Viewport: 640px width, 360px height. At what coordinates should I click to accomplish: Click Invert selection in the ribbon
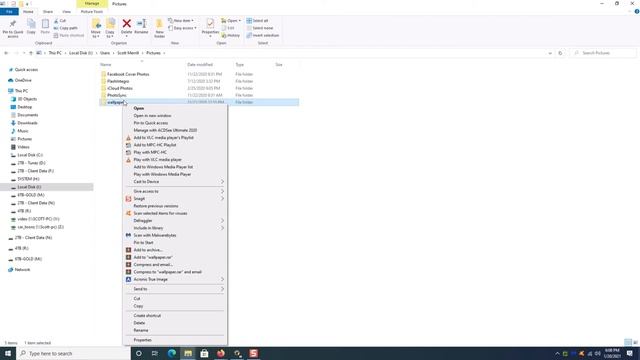pyautogui.click(x=262, y=36)
